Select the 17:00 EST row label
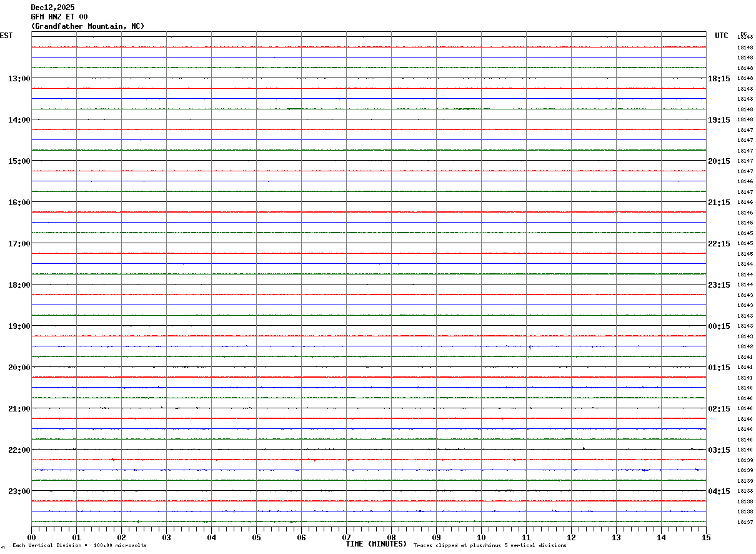756x554 pixels. tap(19, 244)
